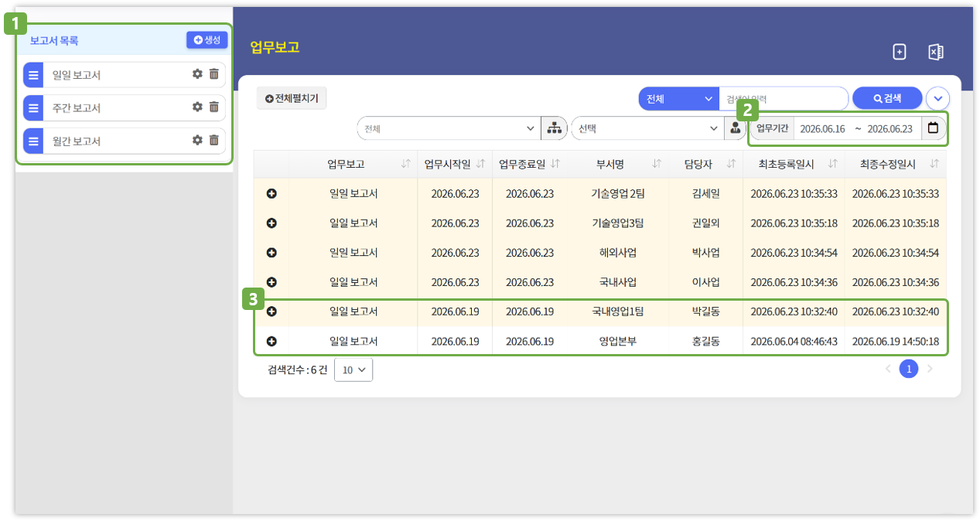This screenshot has height=521, width=980.
Task: Click the end date 2026.06.23 field
Action: 890,128
